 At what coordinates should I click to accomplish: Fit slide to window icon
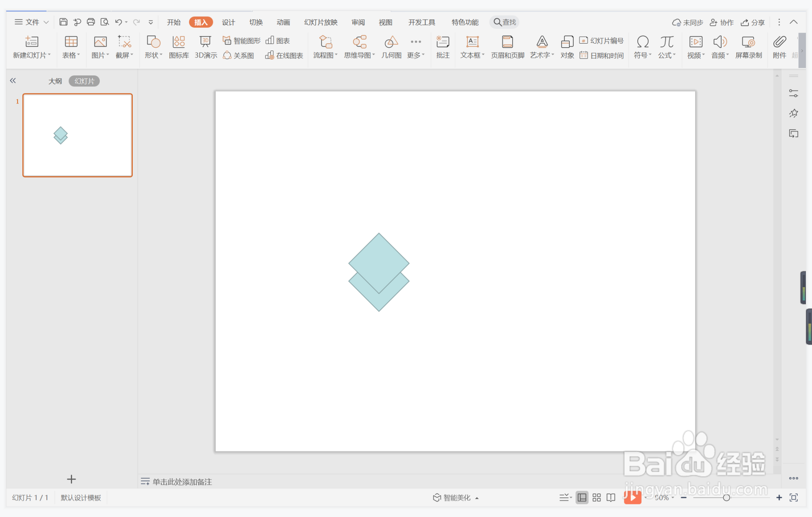click(794, 497)
